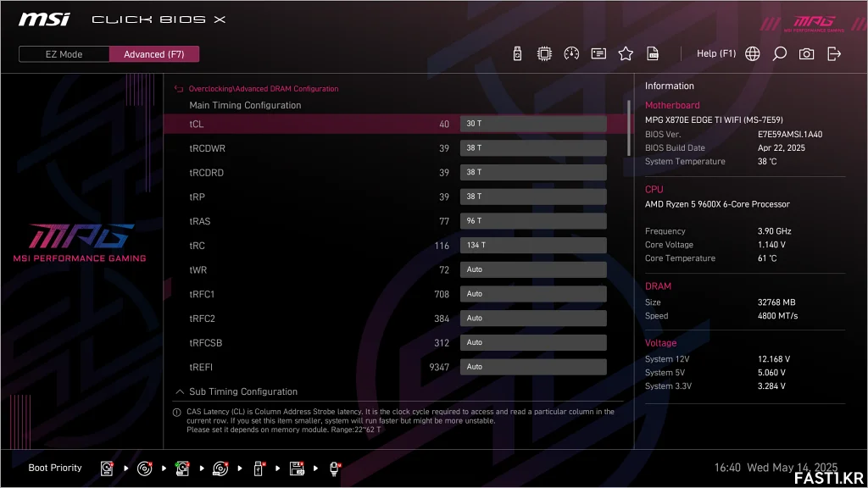Click clock time 16:40
Image resolution: width=868 pixels, height=488 pixels.
[x=727, y=468]
